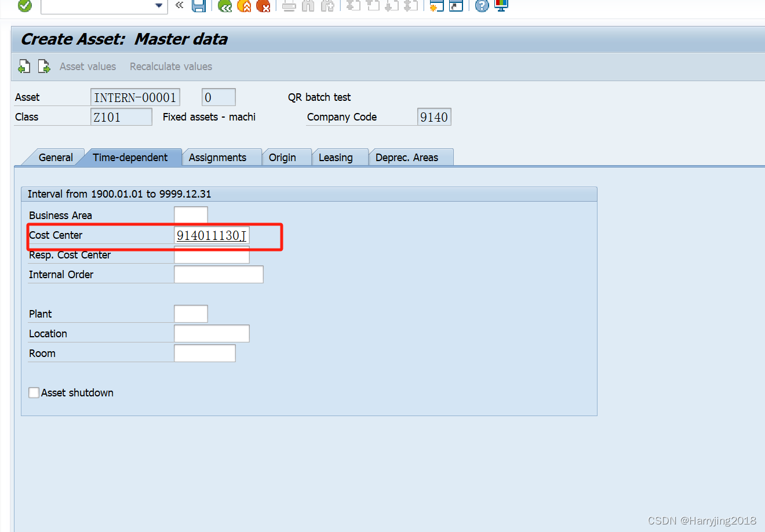The image size is (765, 532).
Task: Click the Generate Shortcut icon
Action: [x=456, y=6]
